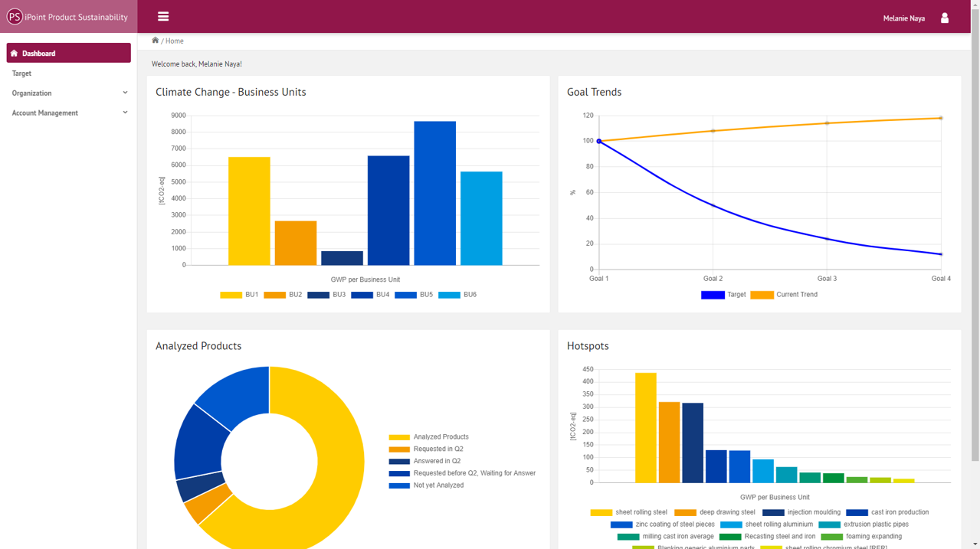The height and width of the screenshot is (549, 980).
Task: Click the Welcome back, Melanie Naya! text
Action: [x=197, y=64]
